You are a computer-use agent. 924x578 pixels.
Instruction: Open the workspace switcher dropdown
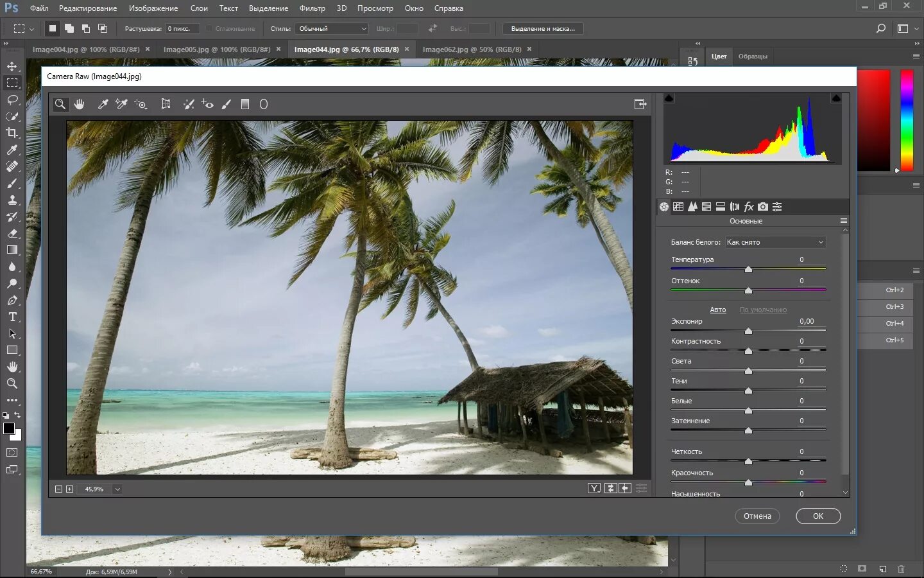(906, 28)
